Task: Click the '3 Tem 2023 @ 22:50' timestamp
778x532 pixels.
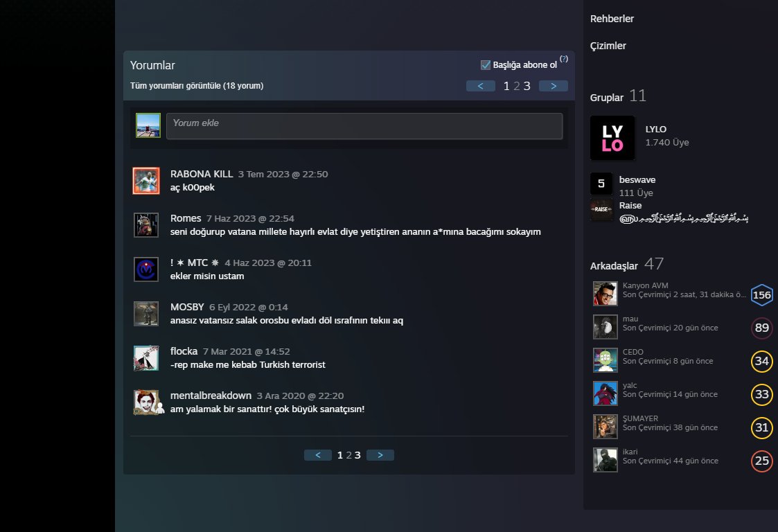Action: coord(283,174)
